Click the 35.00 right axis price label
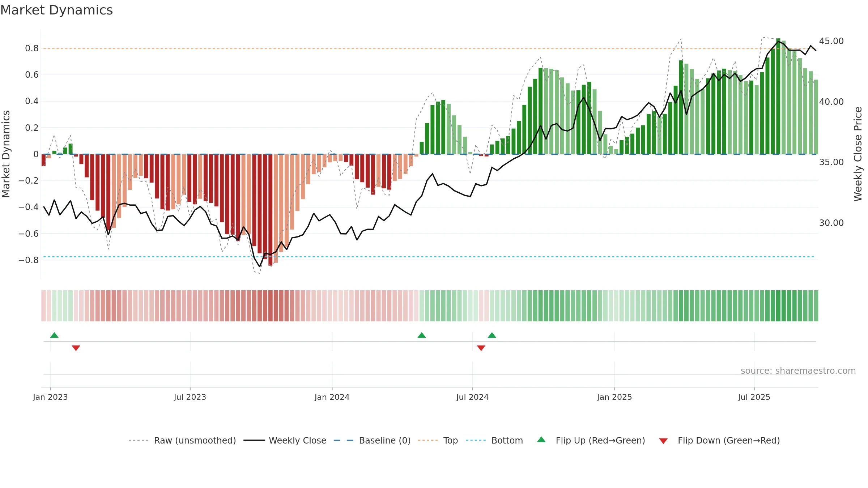Image resolution: width=868 pixels, height=488 pixels. coord(831,162)
